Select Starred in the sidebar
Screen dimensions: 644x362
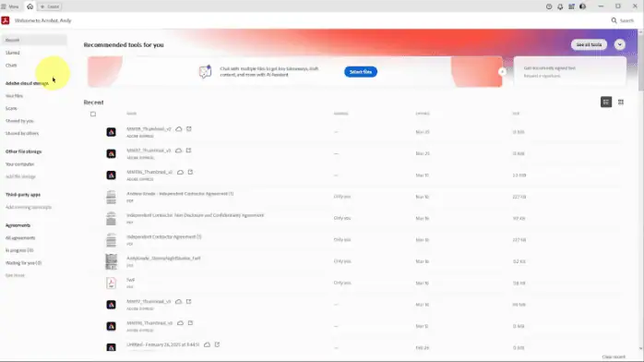13,53
